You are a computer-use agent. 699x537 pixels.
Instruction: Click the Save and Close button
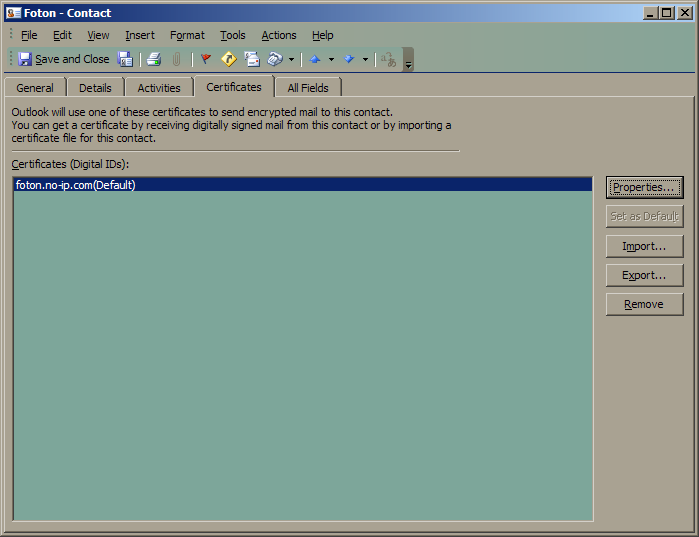click(x=64, y=59)
